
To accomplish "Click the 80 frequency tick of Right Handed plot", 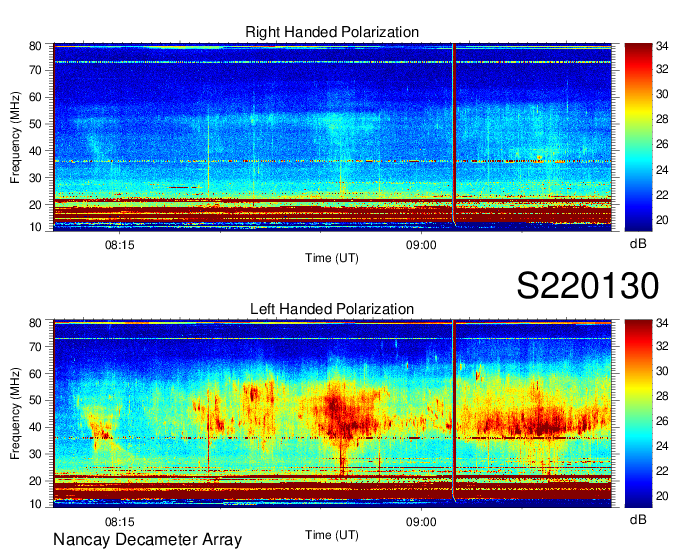I will tap(35, 46).
